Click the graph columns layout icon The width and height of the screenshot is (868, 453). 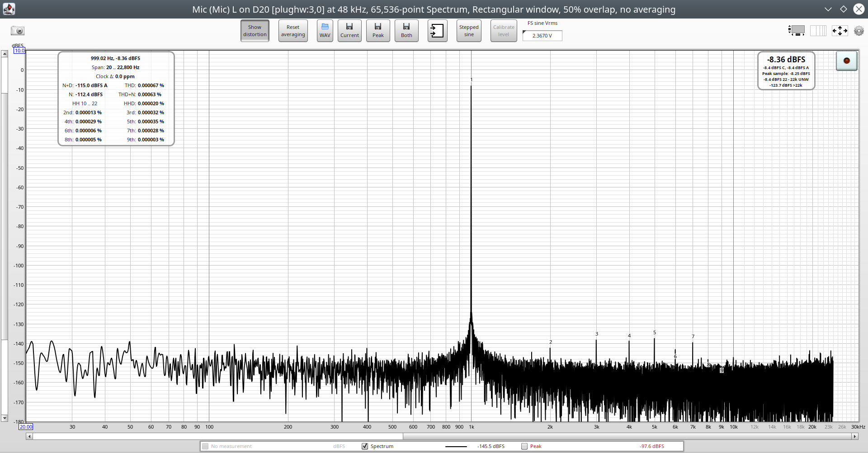tap(818, 31)
